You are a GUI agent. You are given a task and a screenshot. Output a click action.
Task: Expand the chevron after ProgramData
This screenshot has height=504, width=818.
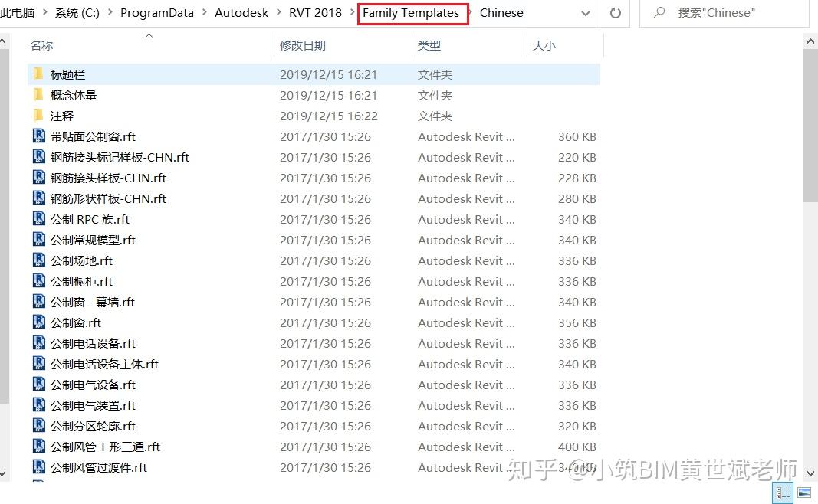[x=204, y=12]
